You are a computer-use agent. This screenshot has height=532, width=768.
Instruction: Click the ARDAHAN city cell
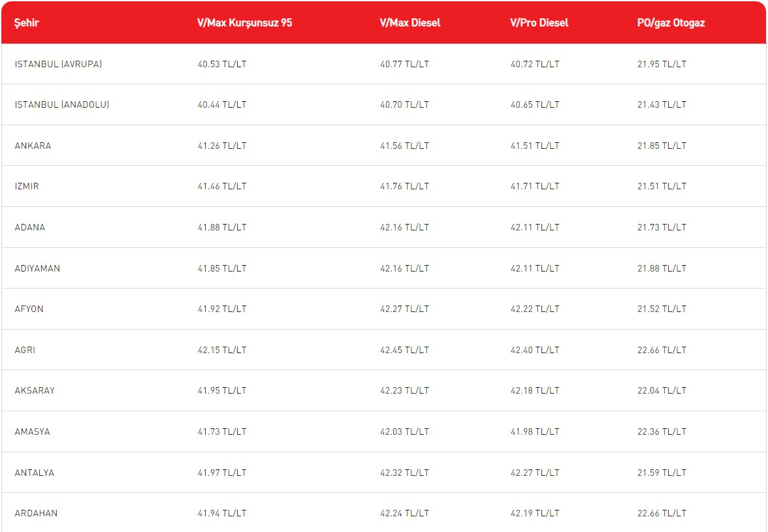[37, 514]
